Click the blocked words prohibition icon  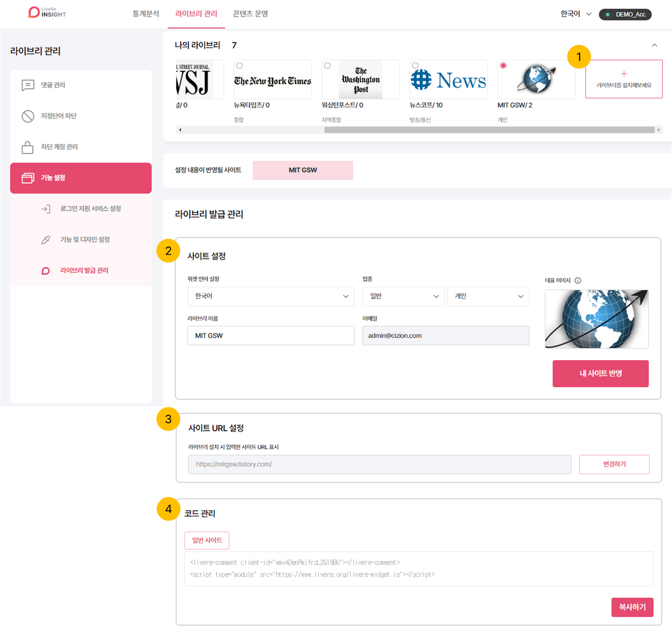[x=28, y=116]
